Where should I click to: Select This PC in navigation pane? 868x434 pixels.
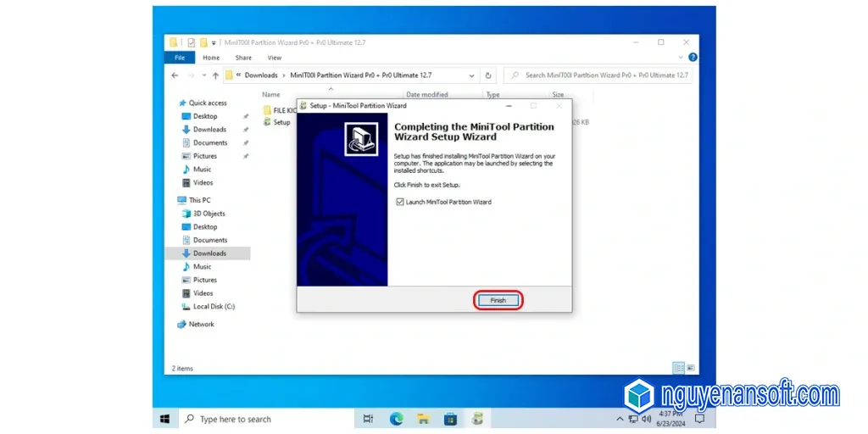[194, 200]
